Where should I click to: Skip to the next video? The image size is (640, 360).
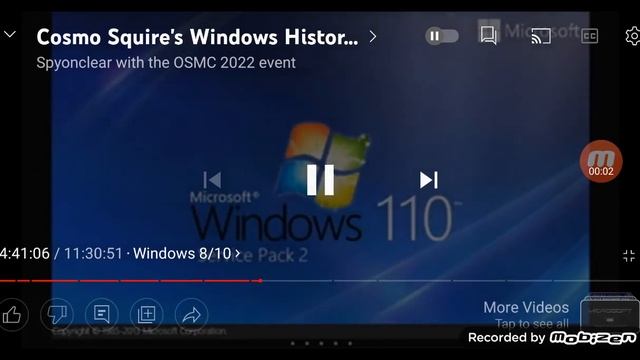click(429, 180)
